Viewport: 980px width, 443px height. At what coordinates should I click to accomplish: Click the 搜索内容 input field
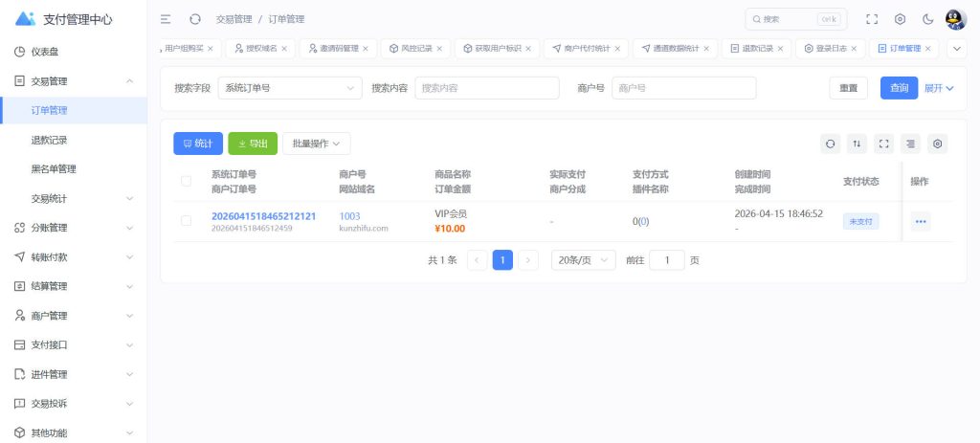pyautogui.click(x=487, y=88)
